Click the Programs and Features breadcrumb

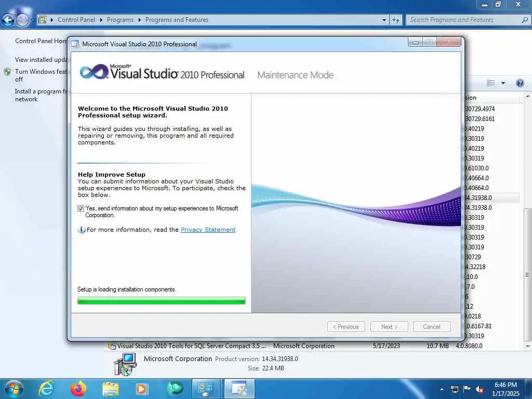[177, 20]
